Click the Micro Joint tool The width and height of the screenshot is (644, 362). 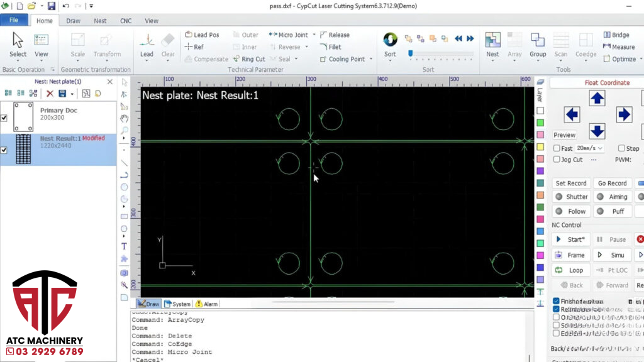click(x=288, y=35)
